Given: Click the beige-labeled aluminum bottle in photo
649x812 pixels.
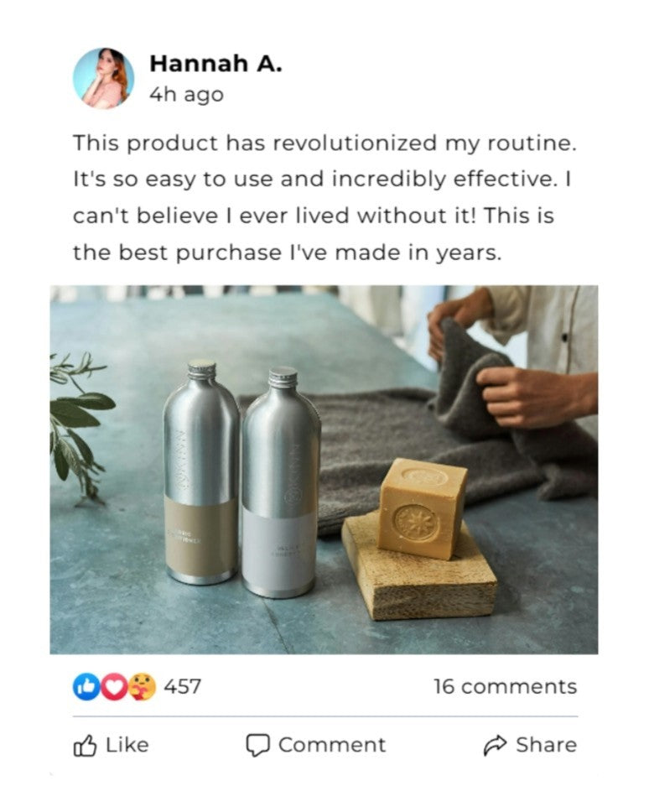Looking at the screenshot, I should click(x=201, y=472).
